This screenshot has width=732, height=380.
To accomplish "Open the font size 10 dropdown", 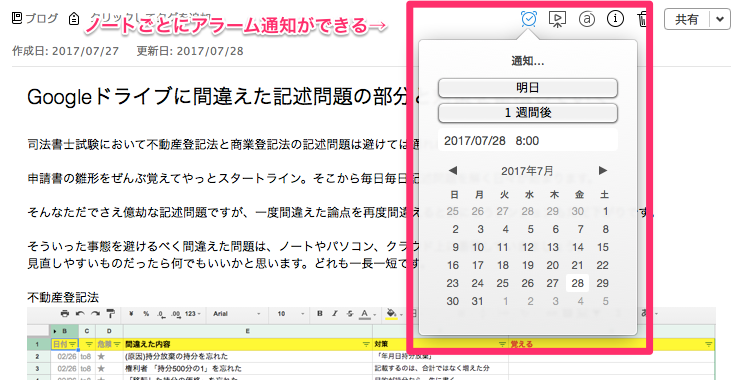I will coord(290,314).
